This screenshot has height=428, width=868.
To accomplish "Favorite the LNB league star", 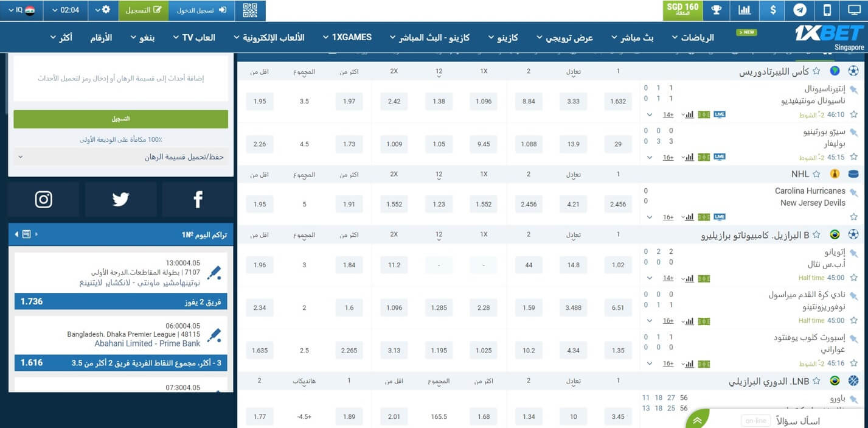I will tap(817, 381).
